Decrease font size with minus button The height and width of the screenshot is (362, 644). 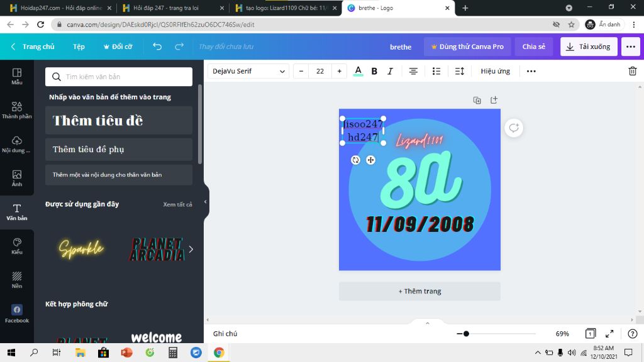click(301, 71)
